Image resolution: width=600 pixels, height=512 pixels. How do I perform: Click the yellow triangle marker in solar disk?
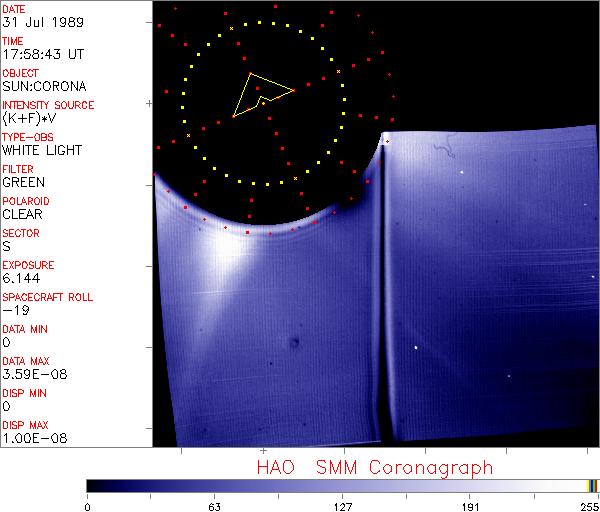259,94
